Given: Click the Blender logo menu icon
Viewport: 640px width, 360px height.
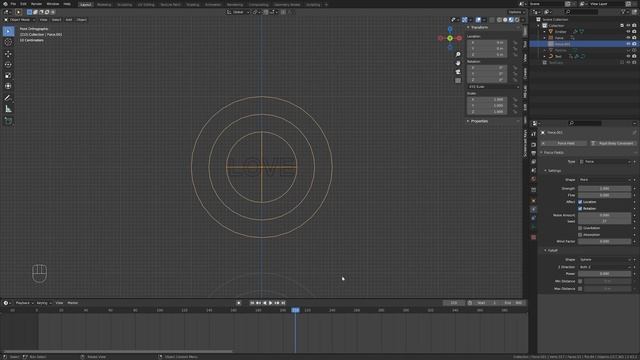Looking at the screenshot, I should 5,4.
